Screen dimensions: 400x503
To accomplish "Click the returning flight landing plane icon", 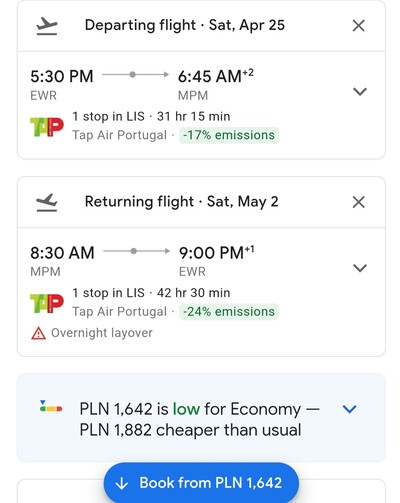I will [47, 202].
